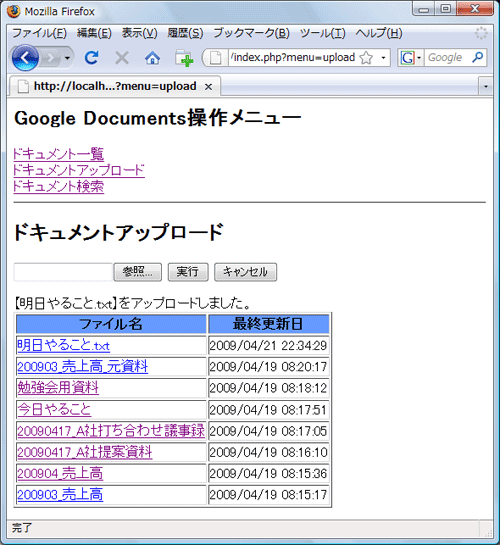500x545 pixels.
Task: Click the new tab icon with green plus
Action: pos(184,58)
